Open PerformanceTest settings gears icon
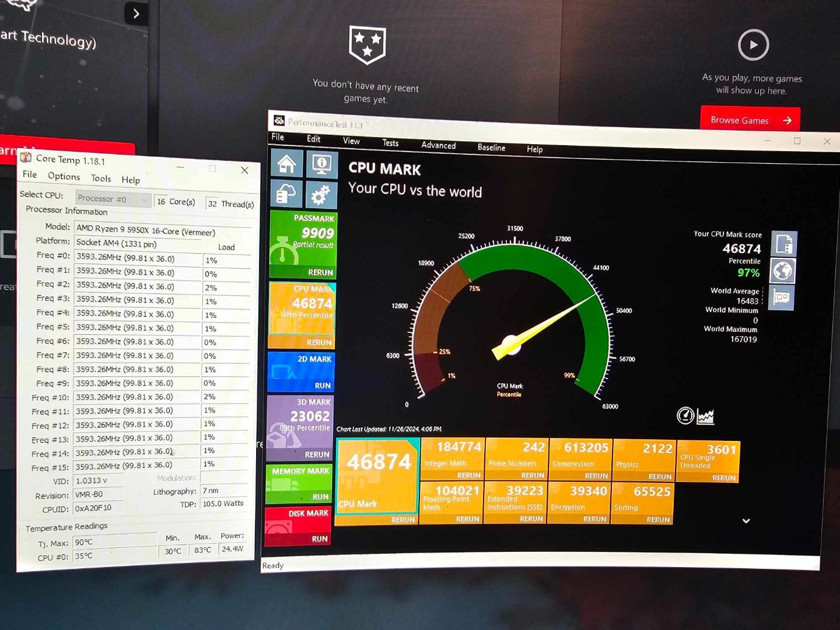The image size is (840, 630). [x=321, y=195]
